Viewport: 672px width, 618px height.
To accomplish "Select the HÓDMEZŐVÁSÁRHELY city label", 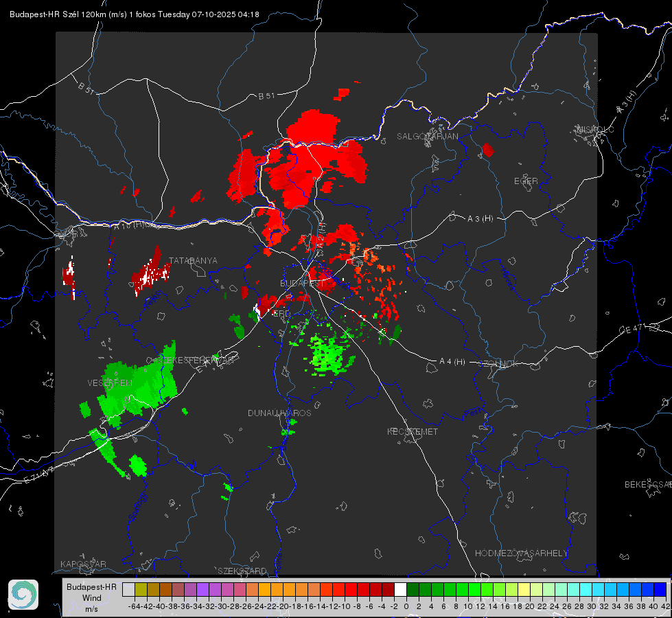I will coord(521,553).
